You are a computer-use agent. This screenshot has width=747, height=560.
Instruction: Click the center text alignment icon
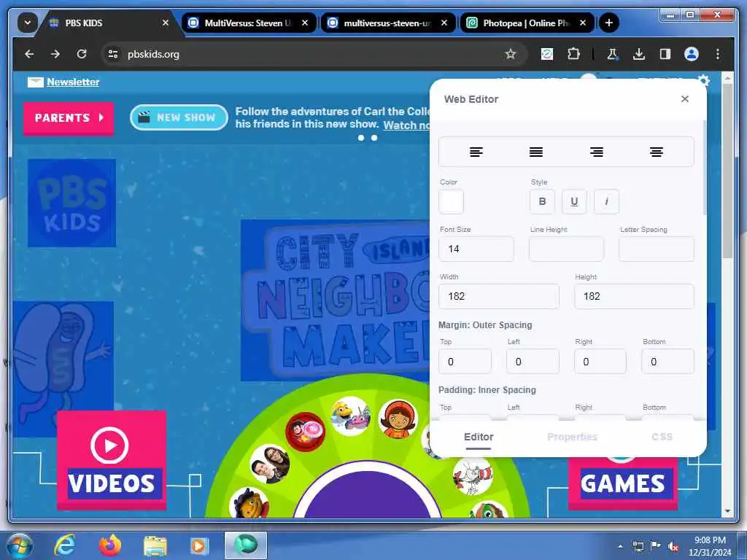(657, 152)
